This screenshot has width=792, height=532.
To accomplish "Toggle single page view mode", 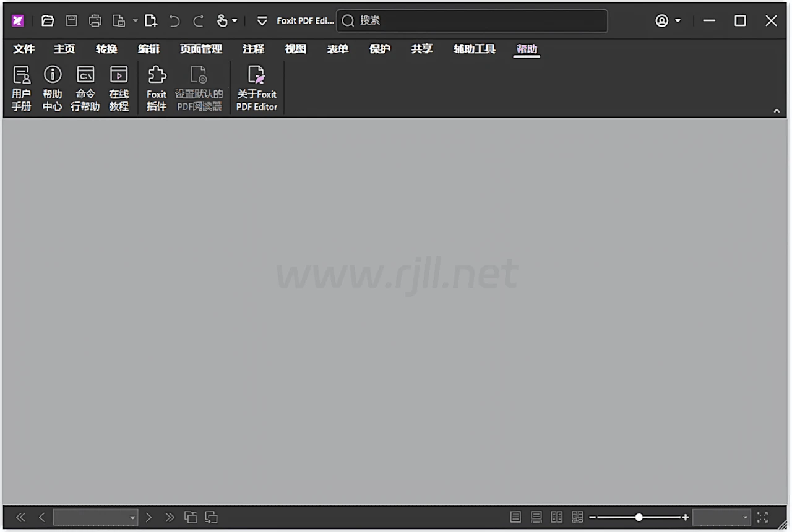I will 515,517.
